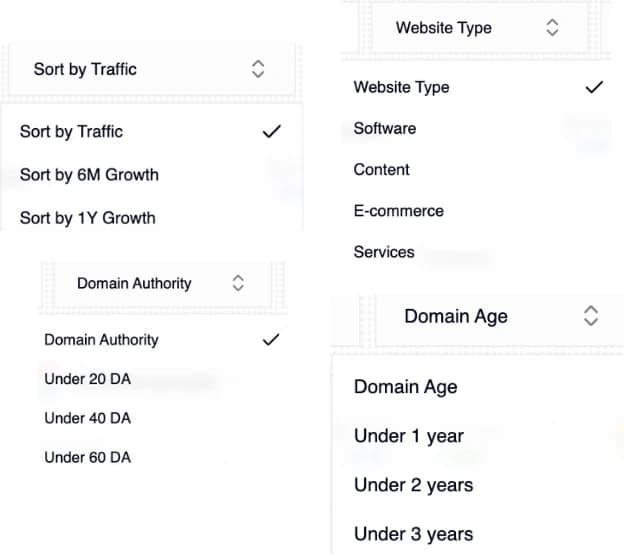
Task: Click the Domain Authority chevron arrows icon
Action: pyautogui.click(x=237, y=283)
